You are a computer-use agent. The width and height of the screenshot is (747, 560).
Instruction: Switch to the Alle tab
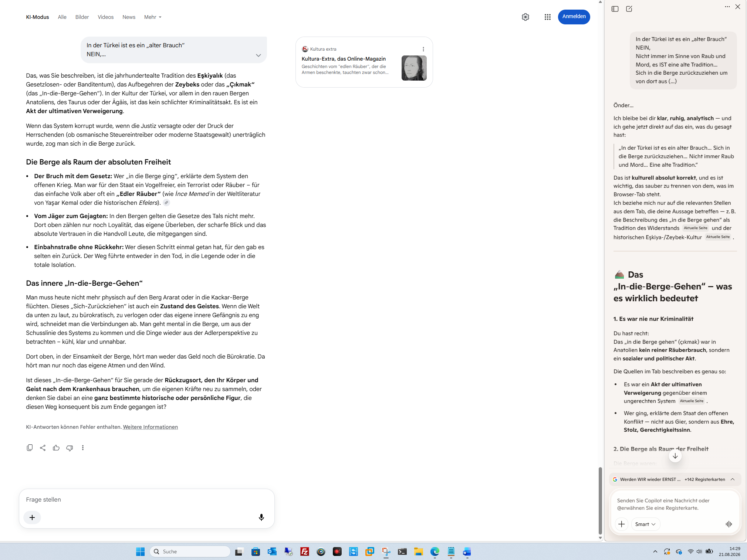[62, 17]
